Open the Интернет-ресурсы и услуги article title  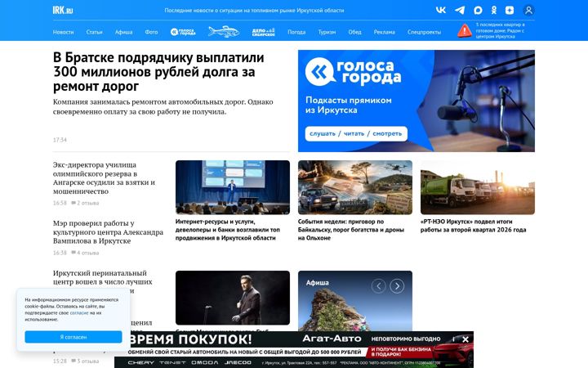click(x=228, y=230)
